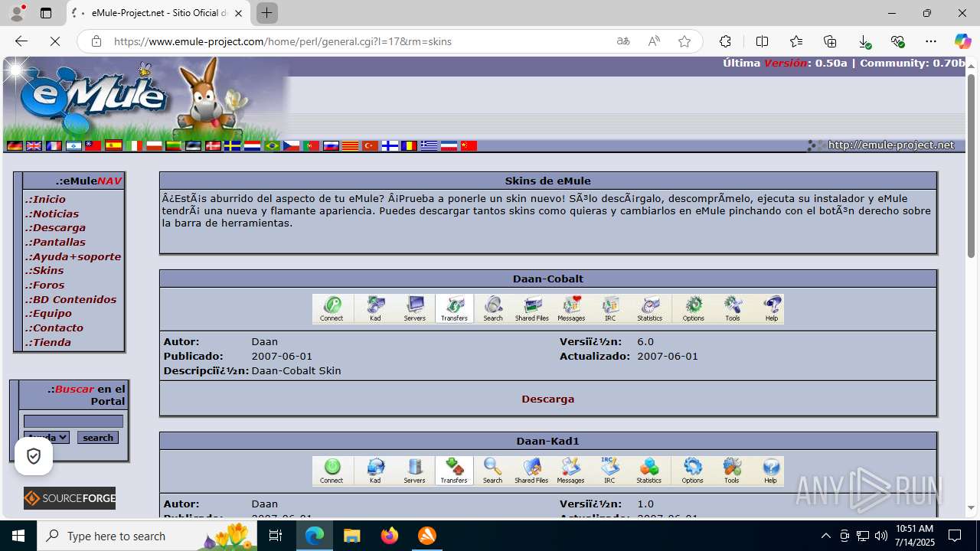The width and height of the screenshot is (980, 551).
Task: Open Edge Settings and more menu
Action: tap(931, 41)
